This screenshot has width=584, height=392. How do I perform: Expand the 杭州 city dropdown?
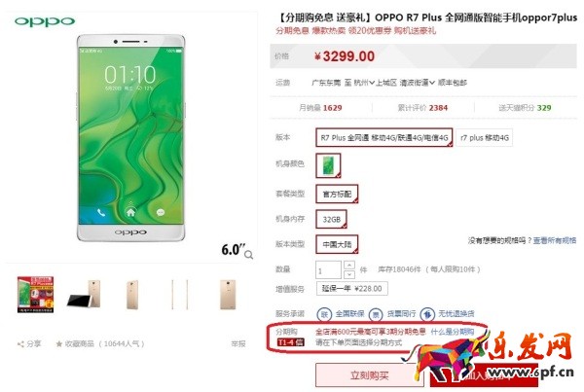pos(364,83)
